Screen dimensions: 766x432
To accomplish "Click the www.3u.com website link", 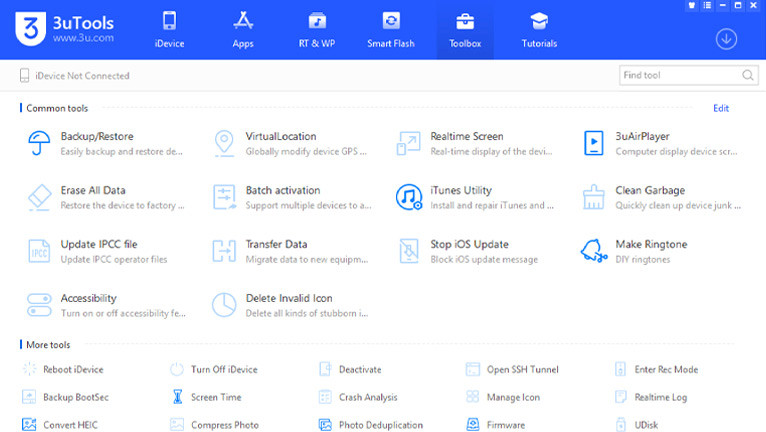I will pyautogui.click(x=84, y=38).
